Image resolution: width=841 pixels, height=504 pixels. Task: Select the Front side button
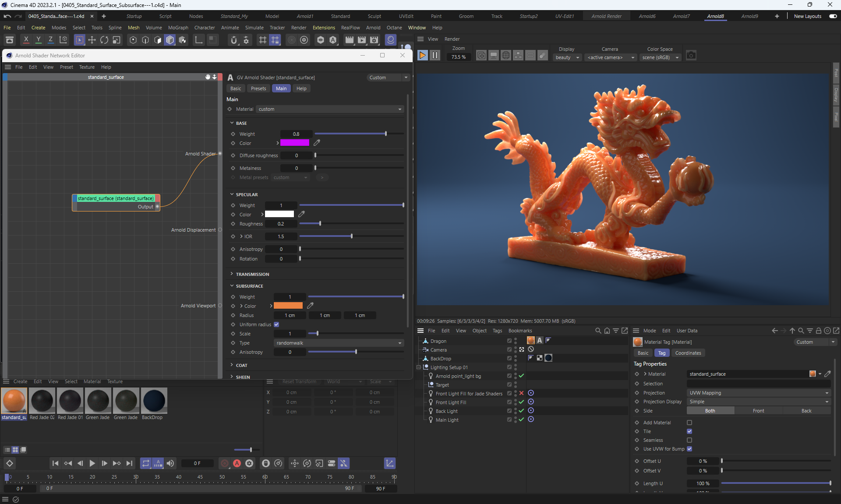[x=758, y=411]
